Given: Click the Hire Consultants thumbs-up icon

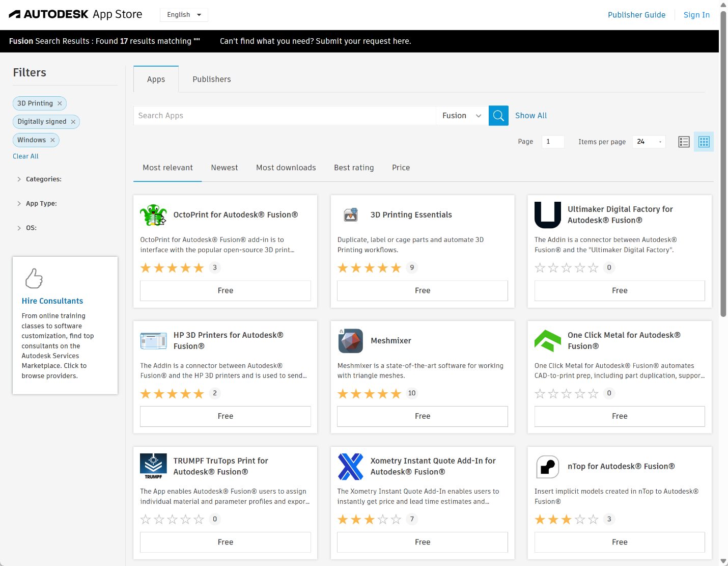Looking at the screenshot, I should (x=34, y=278).
